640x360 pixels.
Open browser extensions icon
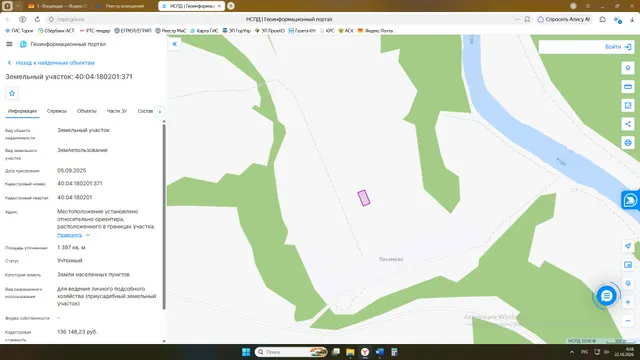point(602,19)
